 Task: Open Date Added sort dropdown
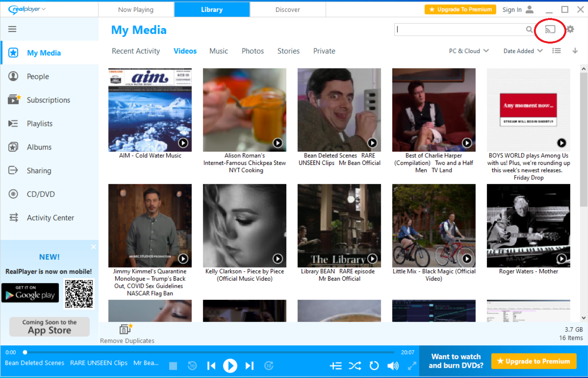(523, 51)
